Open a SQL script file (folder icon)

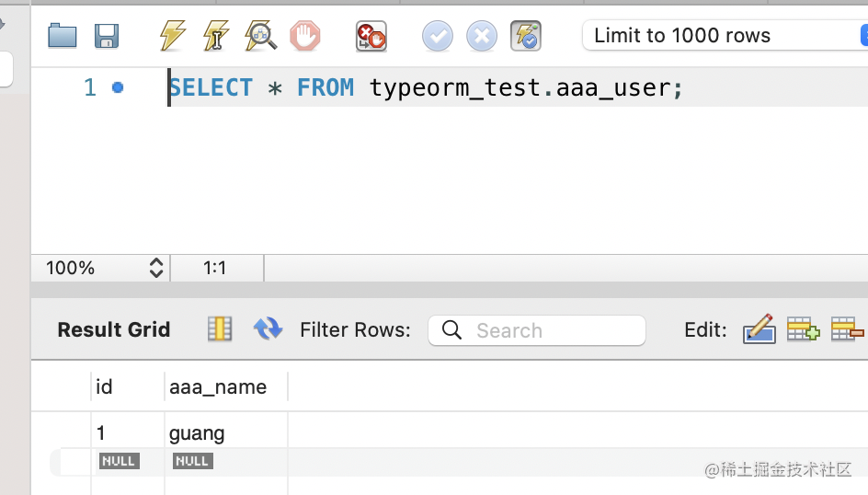tap(63, 37)
